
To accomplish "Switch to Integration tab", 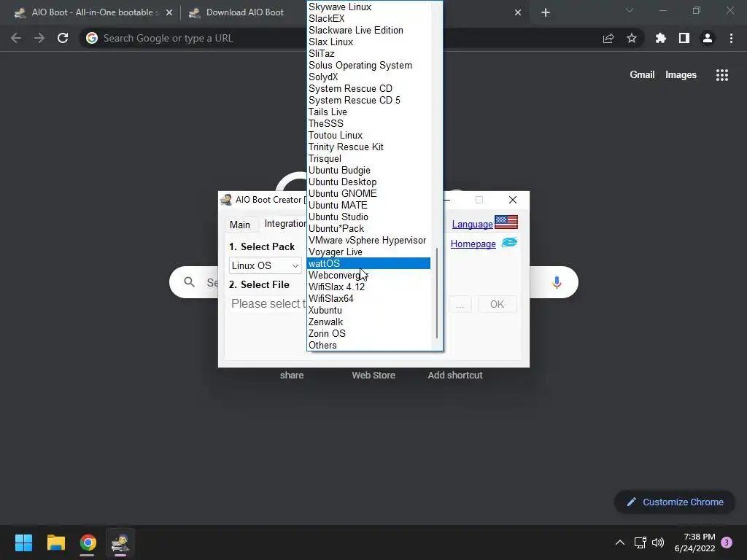I will point(285,224).
